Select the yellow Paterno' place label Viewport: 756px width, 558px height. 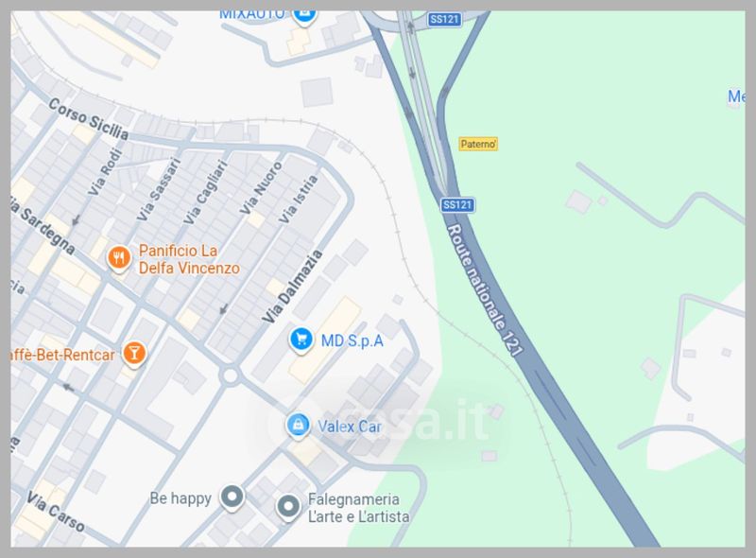(478, 144)
